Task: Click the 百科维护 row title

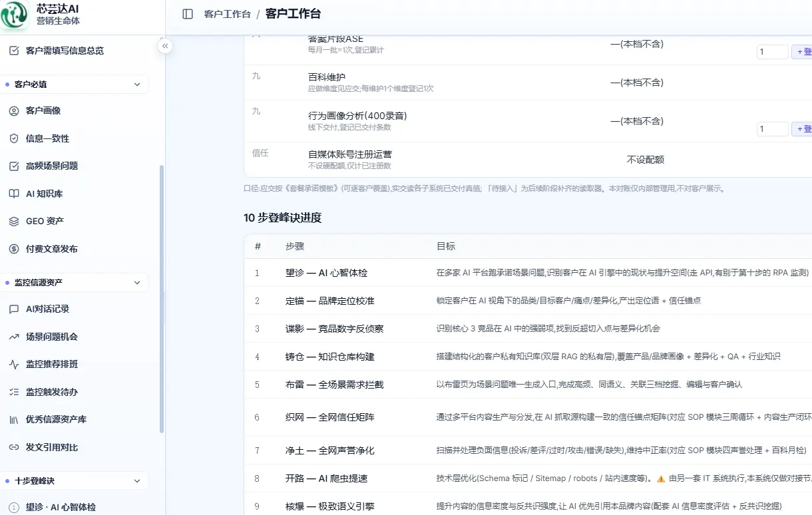Action: [327, 77]
